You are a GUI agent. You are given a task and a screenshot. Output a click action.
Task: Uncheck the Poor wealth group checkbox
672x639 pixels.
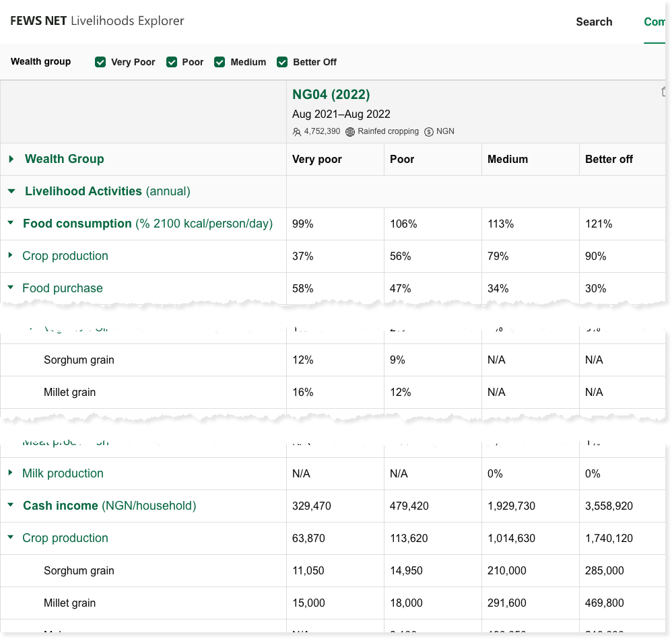click(172, 62)
